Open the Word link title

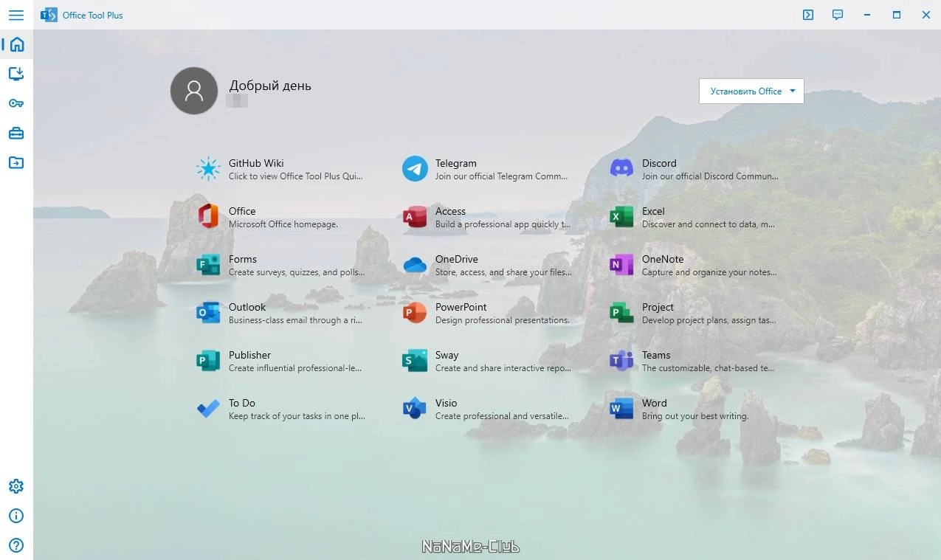coord(654,403)
